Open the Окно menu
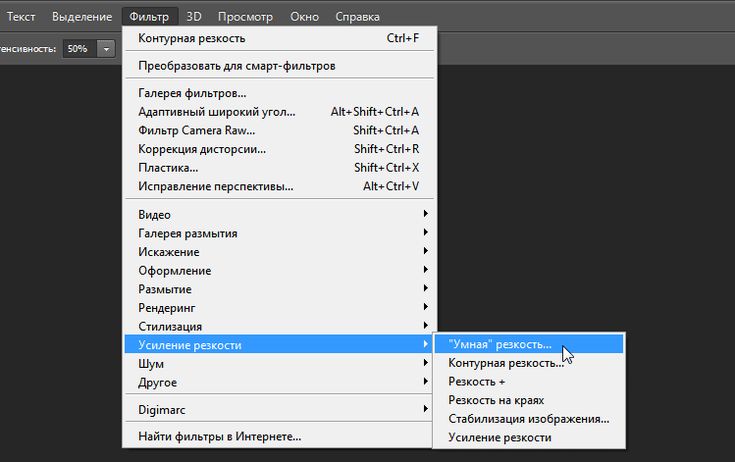This screenshot has height=462, width=735. [x=305, y=17]
